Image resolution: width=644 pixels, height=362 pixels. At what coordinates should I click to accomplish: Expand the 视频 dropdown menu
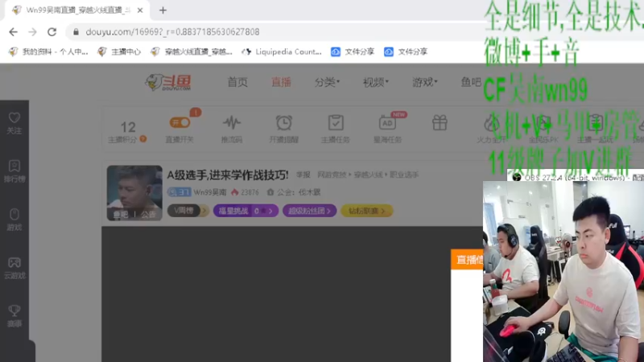375,82
